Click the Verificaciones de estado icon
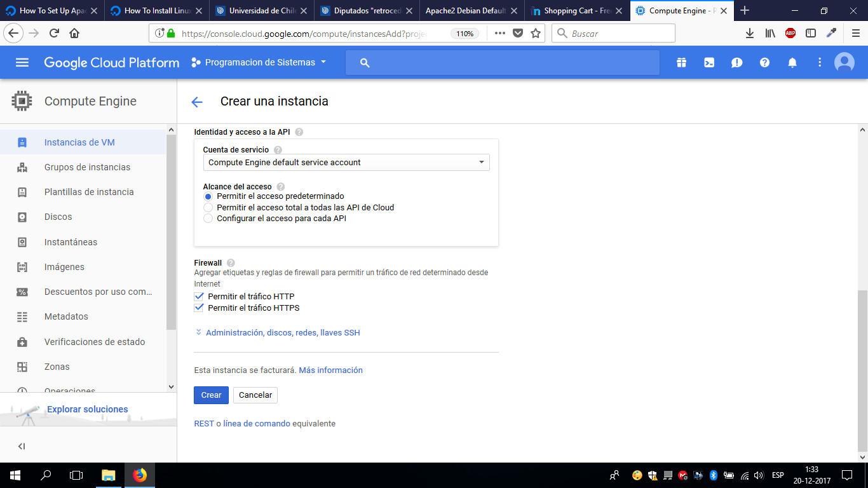Viewport: 868px width, 488px height. tap(22, 342)
